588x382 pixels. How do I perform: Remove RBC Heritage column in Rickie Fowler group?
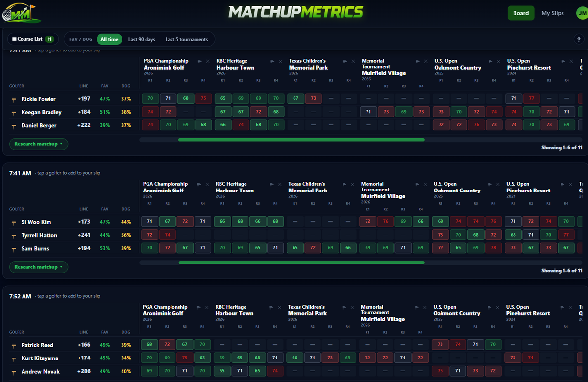(x=280, y=61)
